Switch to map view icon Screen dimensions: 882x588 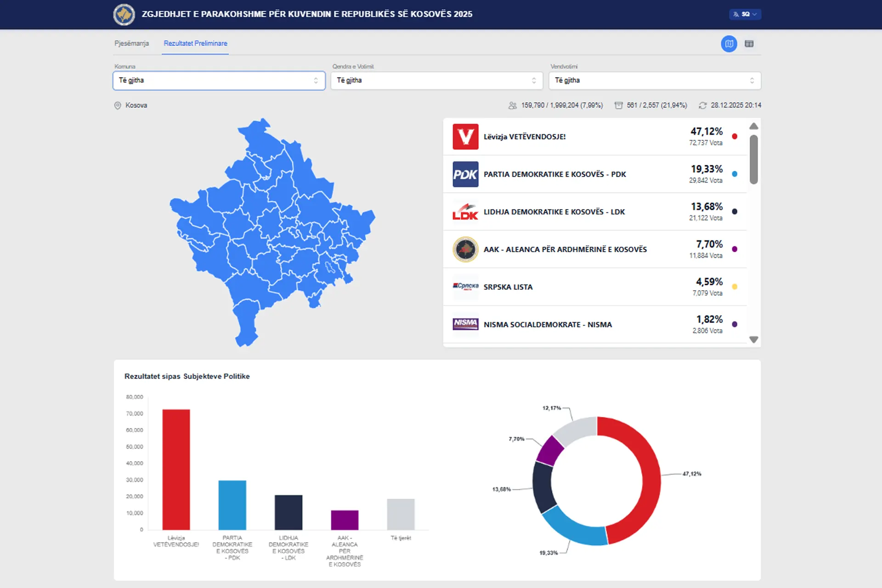point(729,44)
